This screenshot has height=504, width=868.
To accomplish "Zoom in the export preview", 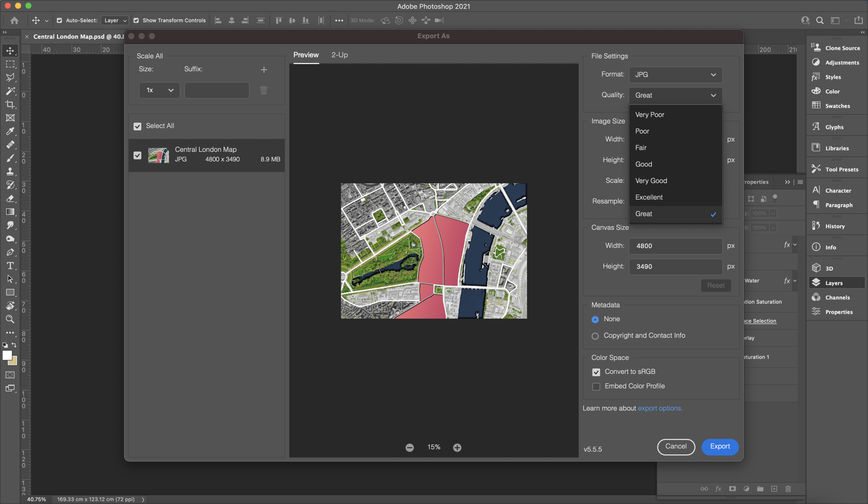I will [457, 447].
